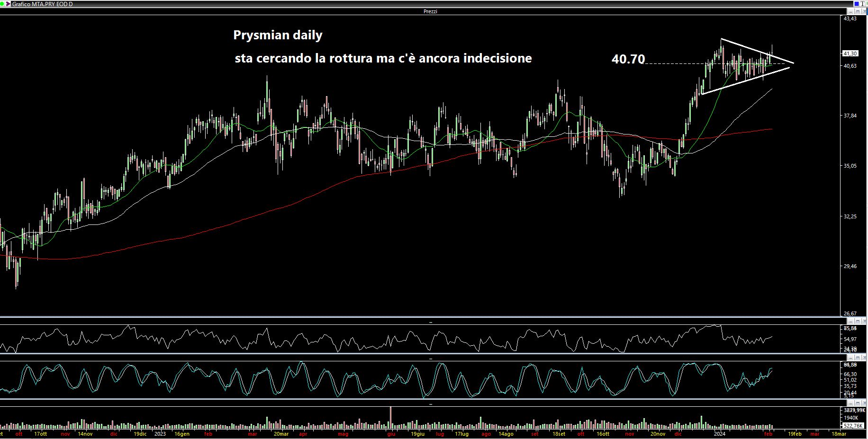Image resolution: width=868 pixels, height=439 pixels.
Task: Close the RSI indicator panel
Action: point(865,321)
